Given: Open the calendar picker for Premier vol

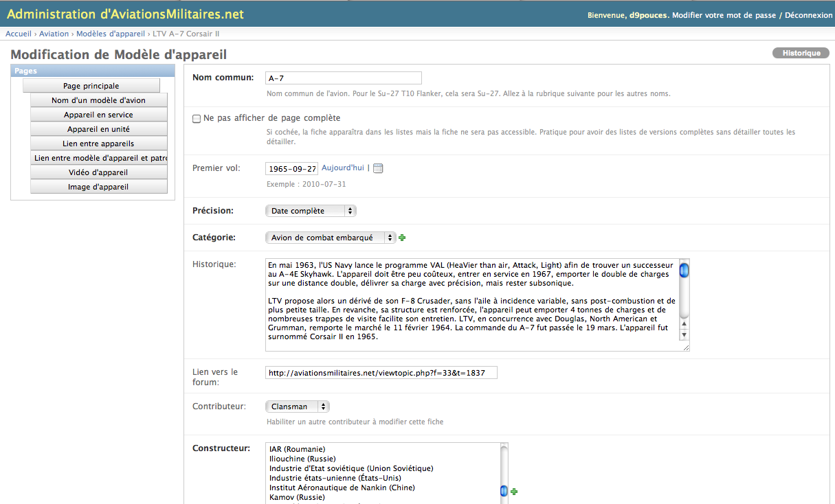Looking at the screenshot, I should (378, 168).
